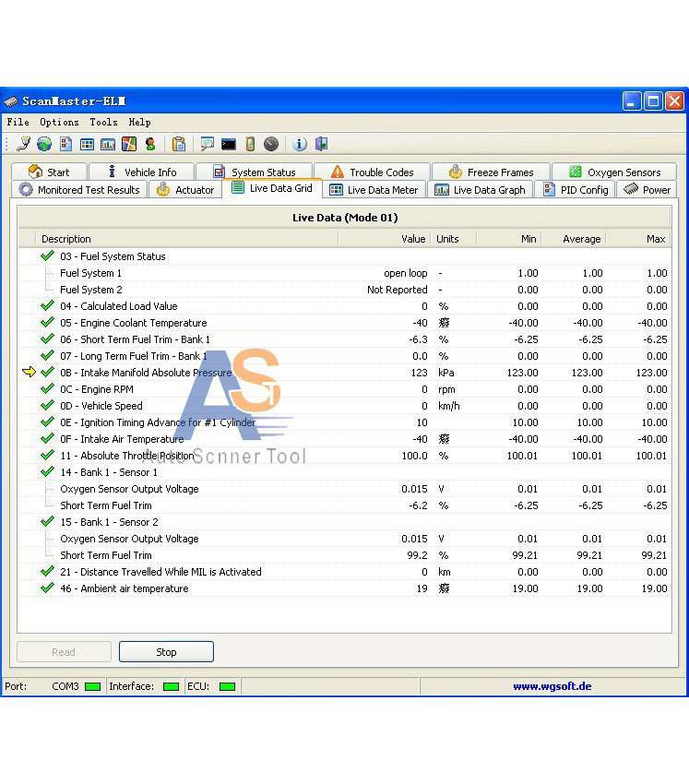The height and width of the screenshot is (784, 689).
Task: Open the Tools menu
Action: coord(103,122)
